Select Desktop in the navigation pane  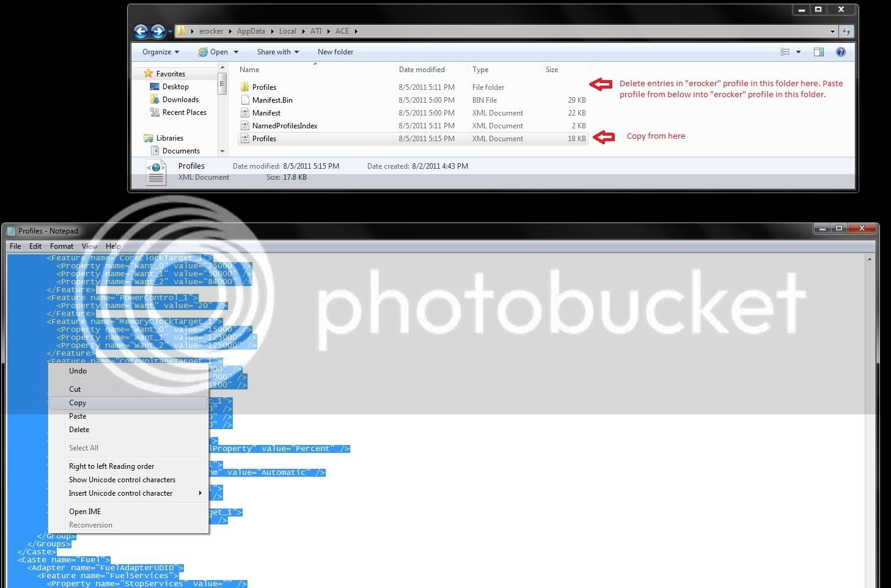pyautogui.click(x=175, y=87)
